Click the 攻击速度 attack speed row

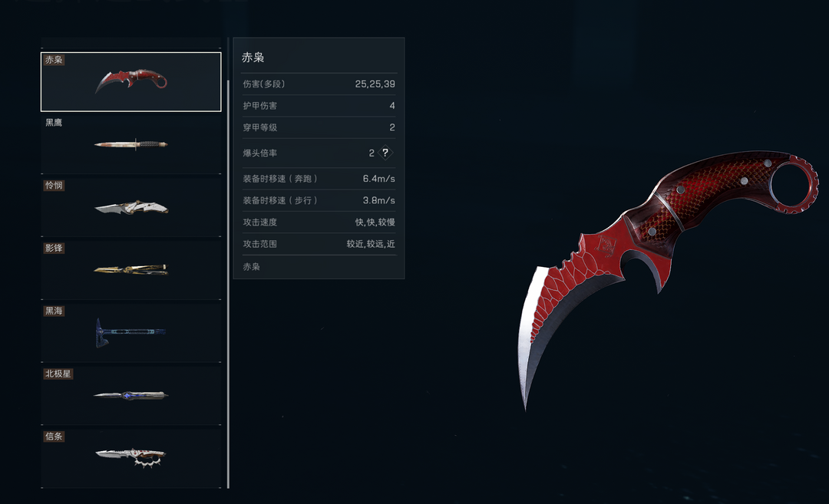(x=319, y=222)
